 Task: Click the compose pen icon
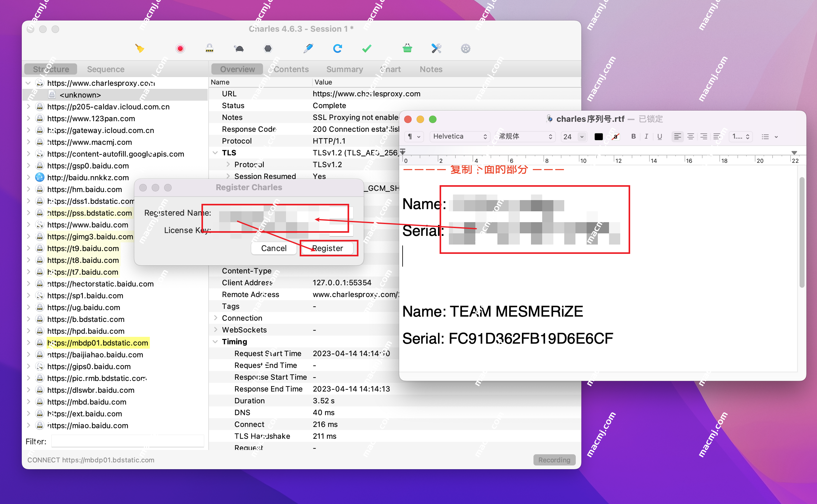tap(308, 49)
